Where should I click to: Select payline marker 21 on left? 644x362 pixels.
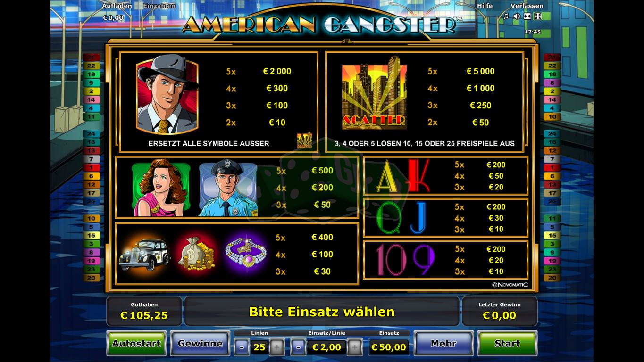(91, 58)
